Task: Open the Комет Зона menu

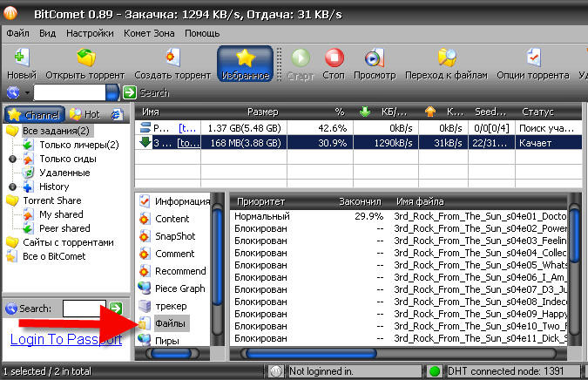Action: [x=149, y=33]
